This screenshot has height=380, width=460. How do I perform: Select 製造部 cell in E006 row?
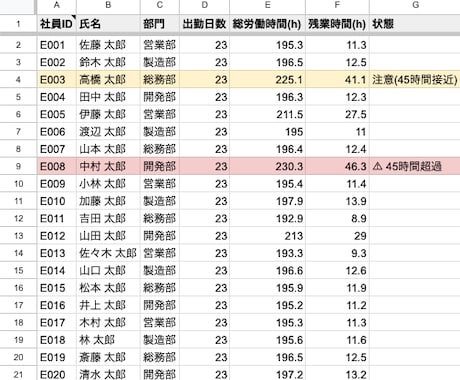point(160,131)
